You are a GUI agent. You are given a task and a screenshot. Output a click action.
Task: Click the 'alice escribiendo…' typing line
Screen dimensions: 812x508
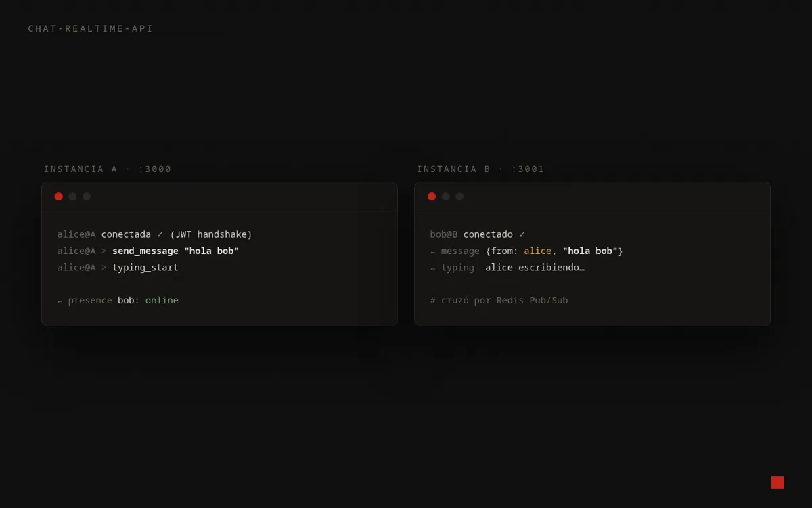tap(507, 267)
